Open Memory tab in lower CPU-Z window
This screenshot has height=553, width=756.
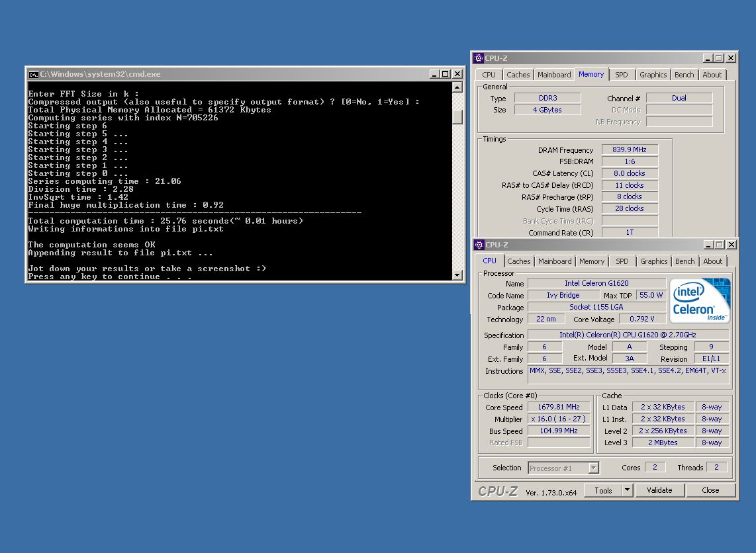click(x=592, y=261)
